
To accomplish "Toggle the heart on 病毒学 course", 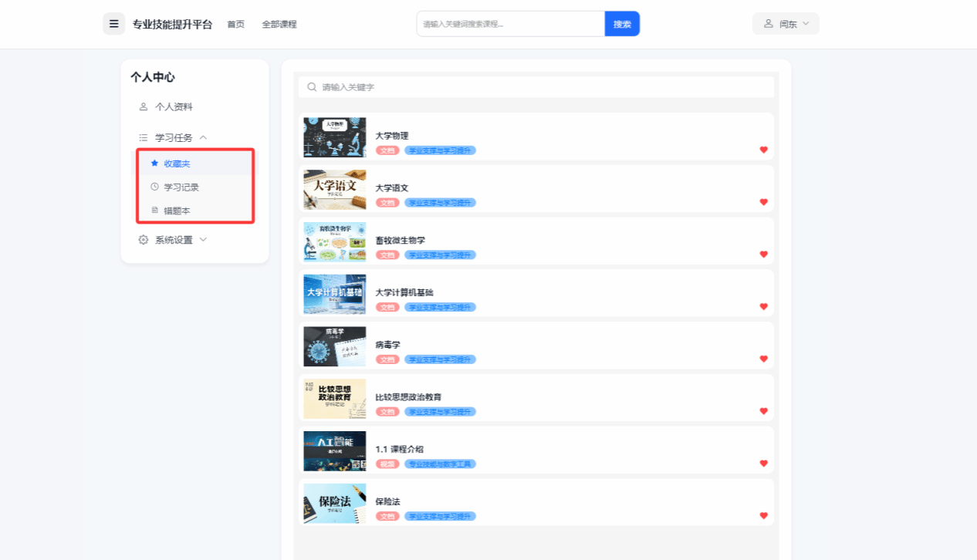I will [x=764, y=359].
